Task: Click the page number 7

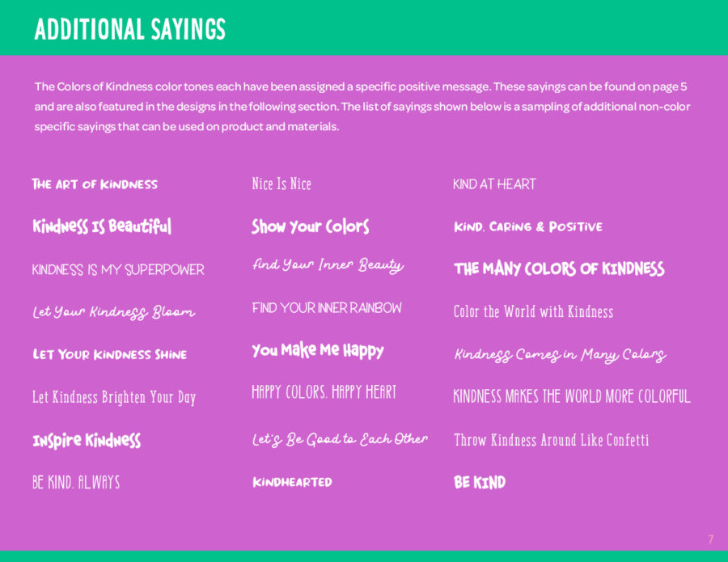Action: pyautogui.click(x=710, y=539)
